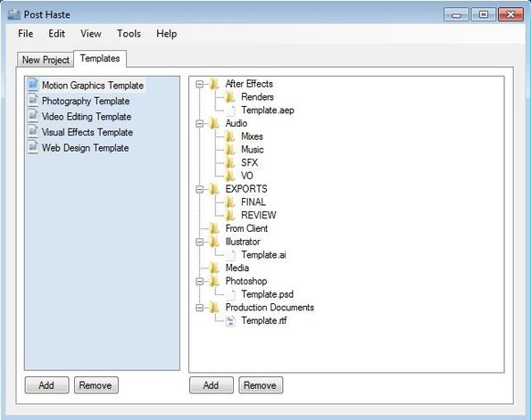Click the SFX folder icon
The width and height of the screenshot is (531, 420).
[x=230, y=163]
